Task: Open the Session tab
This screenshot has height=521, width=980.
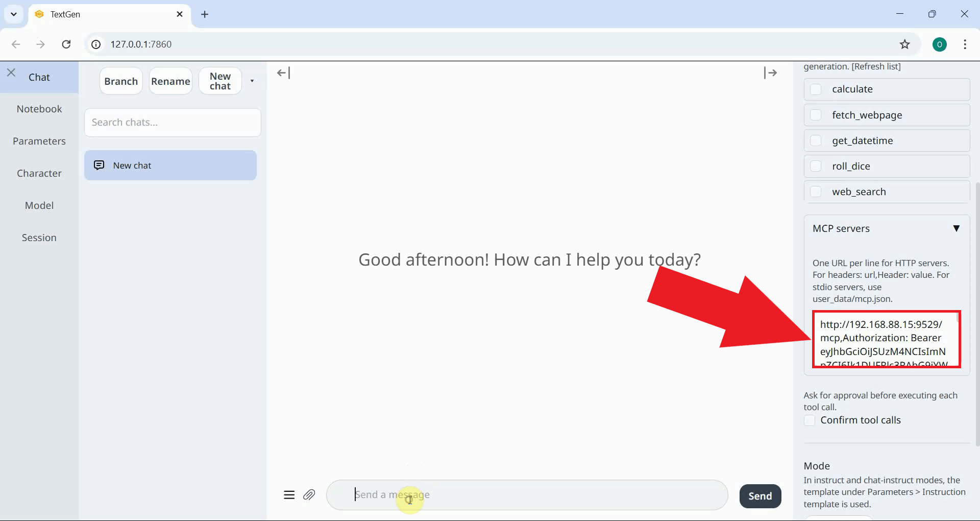Action: [x=39, y=238]
